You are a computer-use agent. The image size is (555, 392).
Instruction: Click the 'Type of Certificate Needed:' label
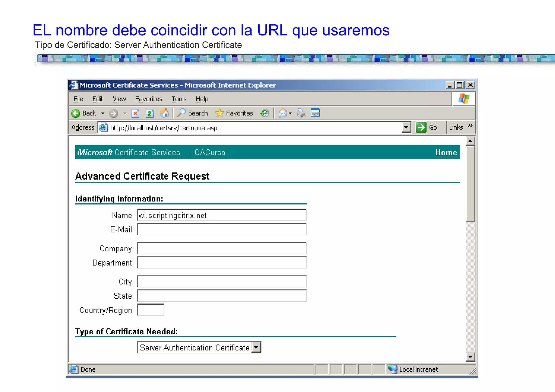click(x=127, y=332)
